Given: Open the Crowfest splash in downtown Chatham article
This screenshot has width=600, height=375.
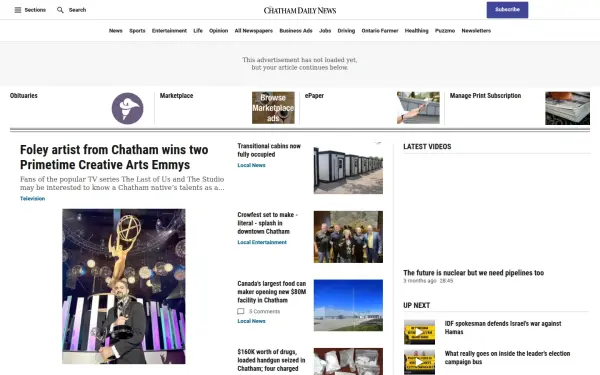Looking at the screenshot, I should click(267, 223).
